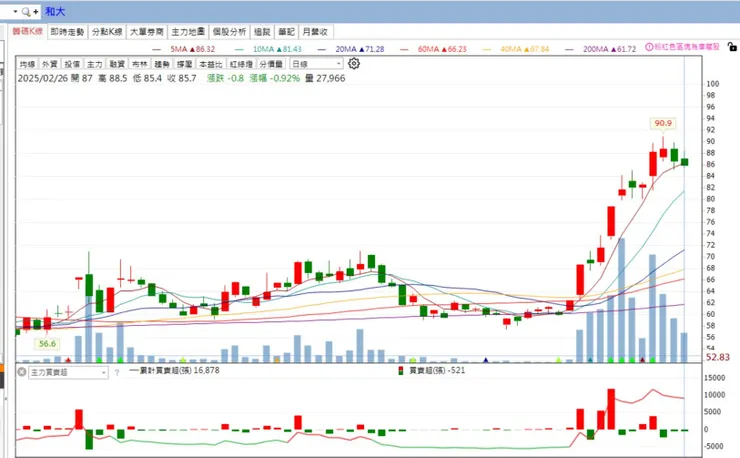Click the plus icon beside the magnifier
Screen dimensions: 740x458
[36, 11]
